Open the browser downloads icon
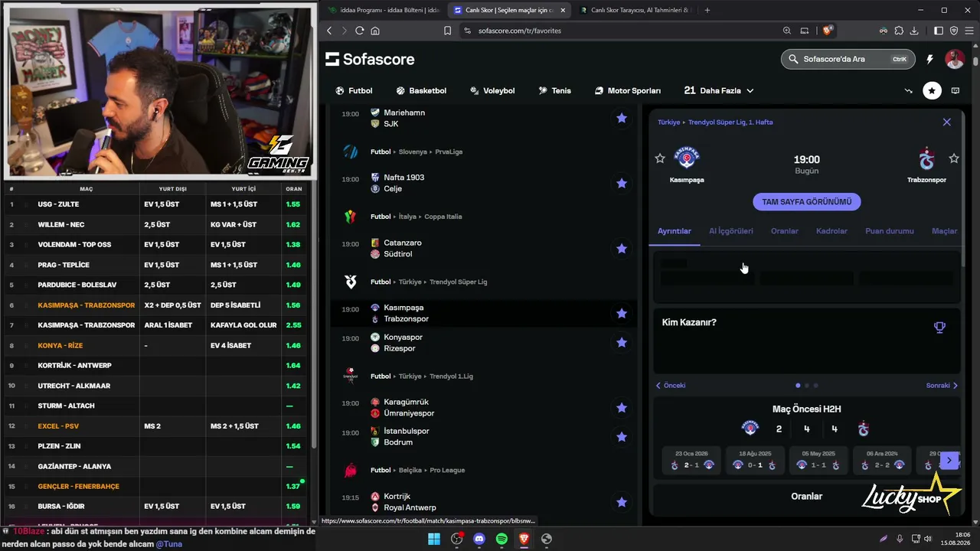Image resolution: width=980 pixels, height=551 pixels. 914,31
